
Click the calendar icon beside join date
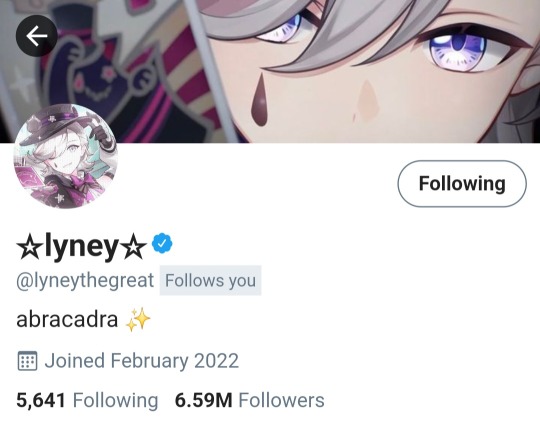click(x=27, y=361)
